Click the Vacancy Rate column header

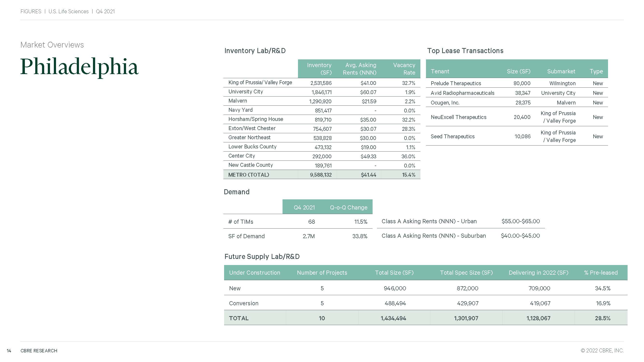tap(404, 69)
